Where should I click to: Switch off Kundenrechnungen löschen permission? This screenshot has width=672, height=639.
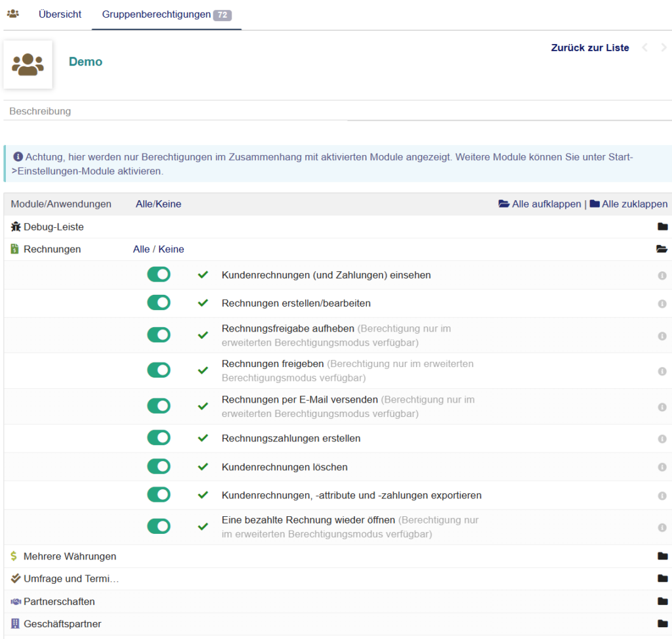pos(159,466)
